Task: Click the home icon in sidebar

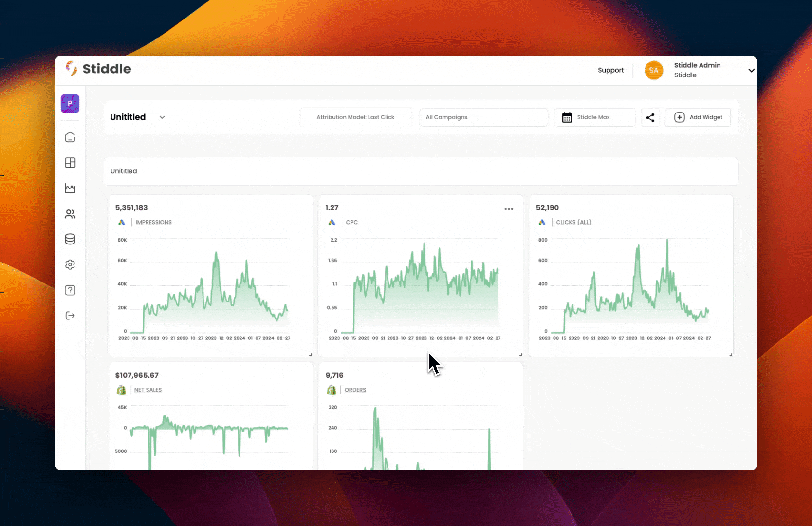Action: click(x=70, y=137)
